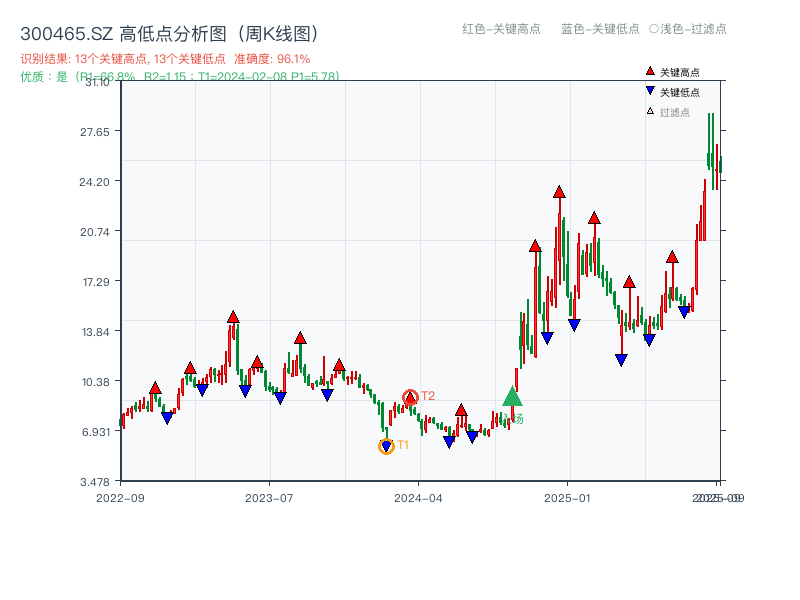This screenshot has height=600, width=800.
Task: Click the orange circle marking point T1
Action: 386,445
